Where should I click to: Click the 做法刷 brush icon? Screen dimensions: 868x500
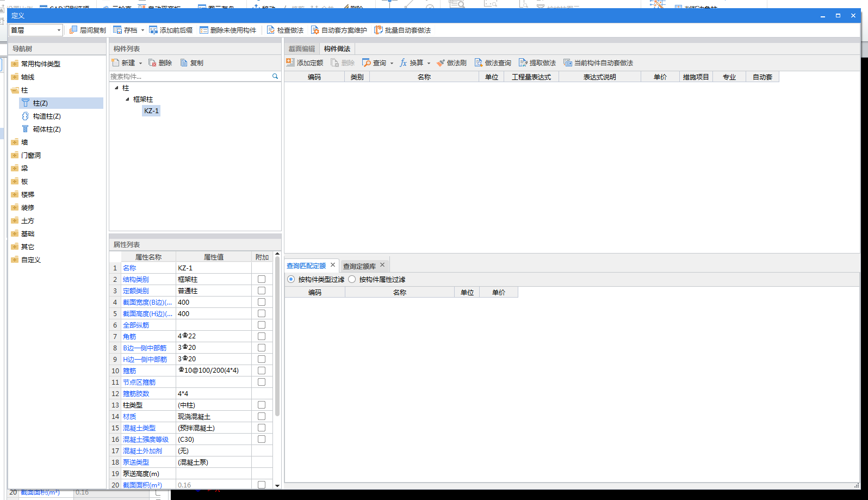pos(441,63)
